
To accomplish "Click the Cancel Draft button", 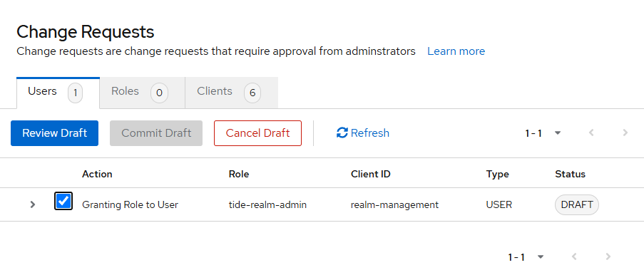I will point(258,133).
